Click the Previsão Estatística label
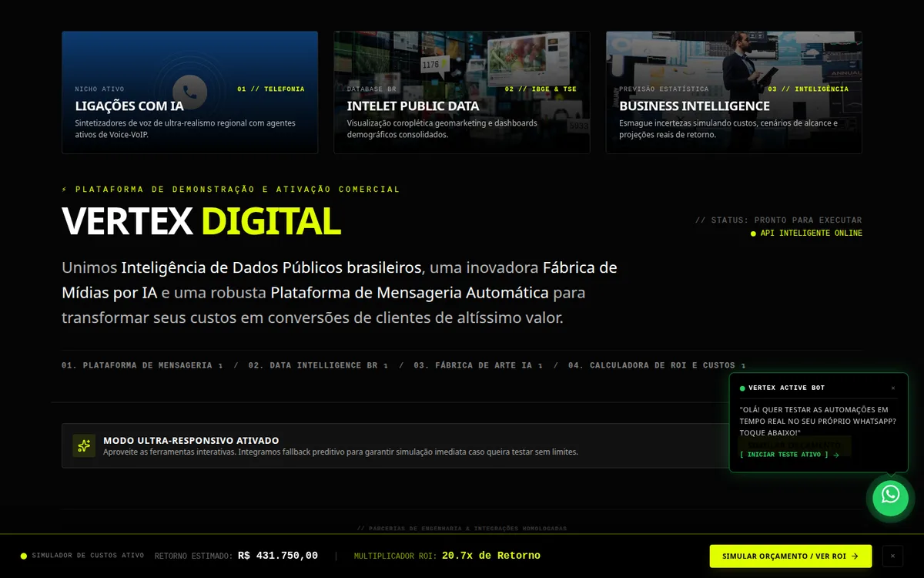 click(664, 89)
